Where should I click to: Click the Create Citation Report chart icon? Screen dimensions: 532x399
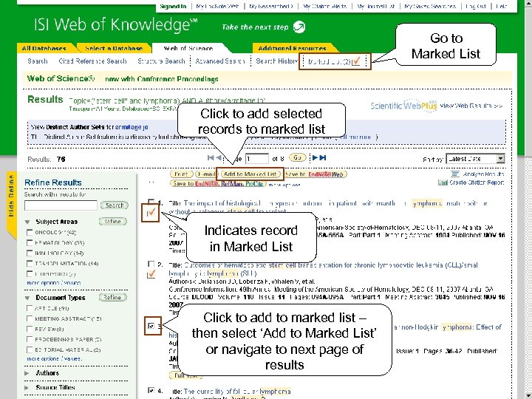pyautogui.click(x=443, y=183)
